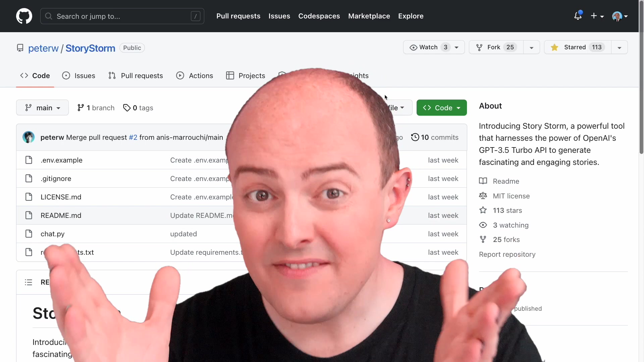Go to Explore in top navigation
644x362 pixels.
pyautogui.click(x=411, y=16)
